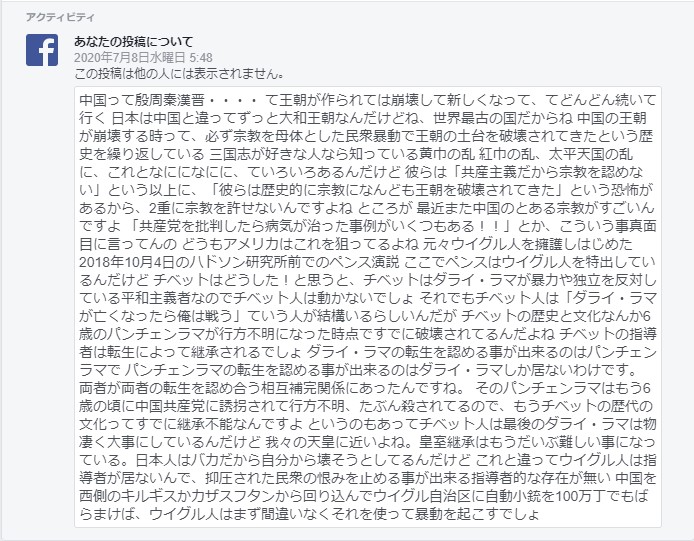The width and height of the screenshot is (694, 541).
Task: Click the Facebook logo icon
Action: click(42, 50)
